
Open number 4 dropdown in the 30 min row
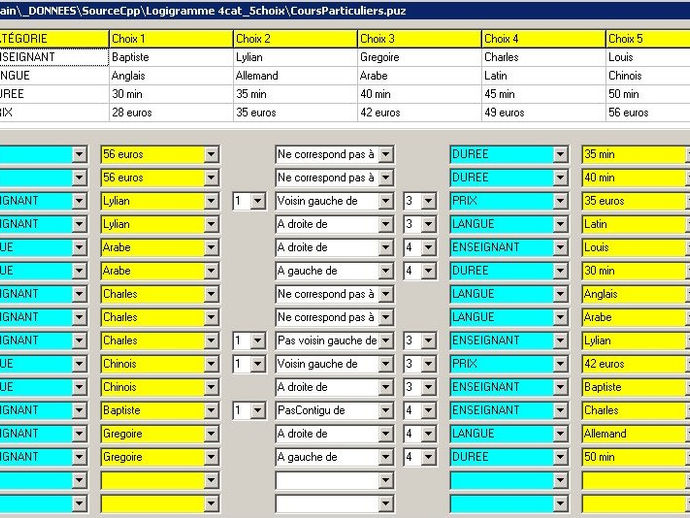pyautogui.click(x=428, y=271)
